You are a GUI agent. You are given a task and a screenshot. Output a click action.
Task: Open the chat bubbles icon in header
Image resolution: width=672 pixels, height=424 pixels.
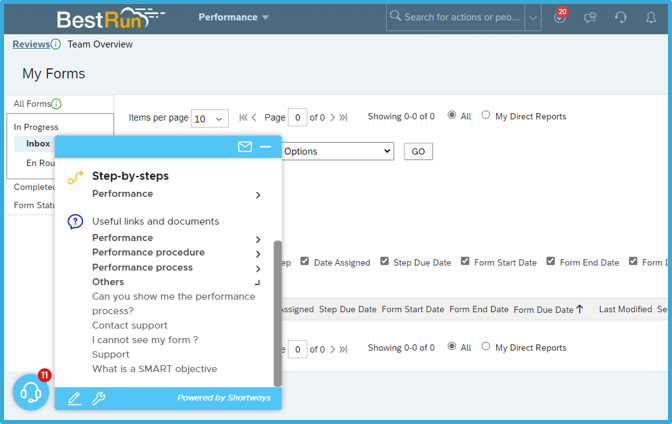pyautogui.click(x=590, y=18)
